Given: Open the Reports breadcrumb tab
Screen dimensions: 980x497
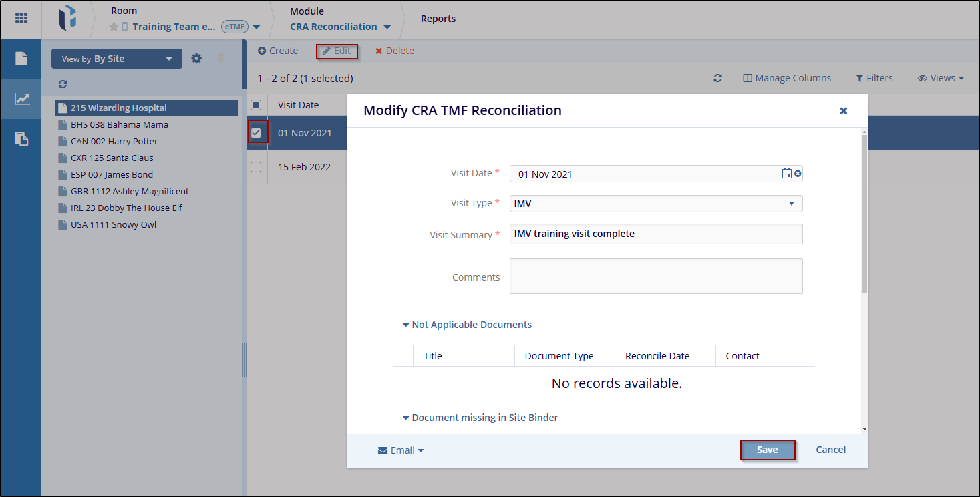Looking at the screenshot, I should [438, 19].
